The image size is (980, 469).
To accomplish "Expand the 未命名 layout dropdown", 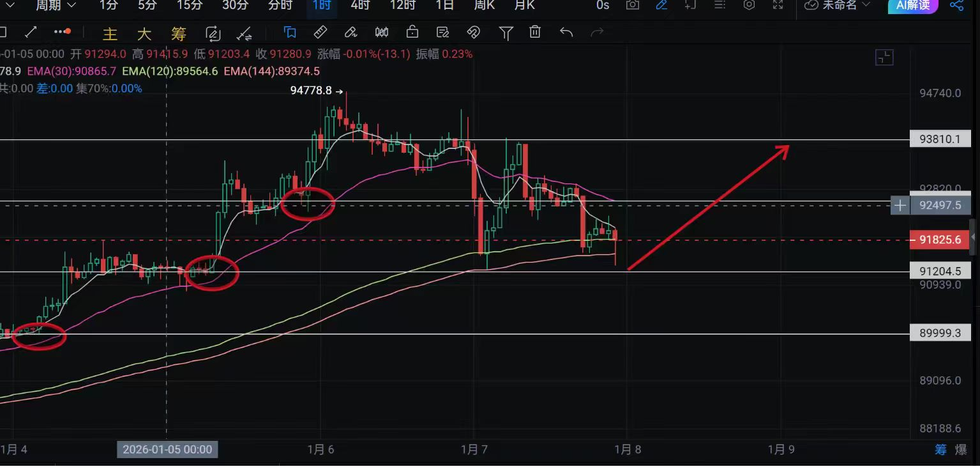I will pos(838,5).
